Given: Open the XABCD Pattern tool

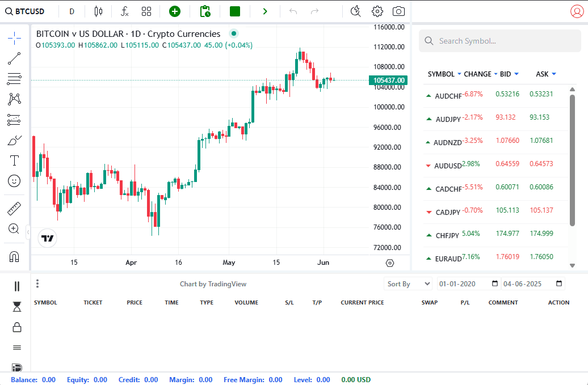Looking at the screenshot, I should point(14,99).
